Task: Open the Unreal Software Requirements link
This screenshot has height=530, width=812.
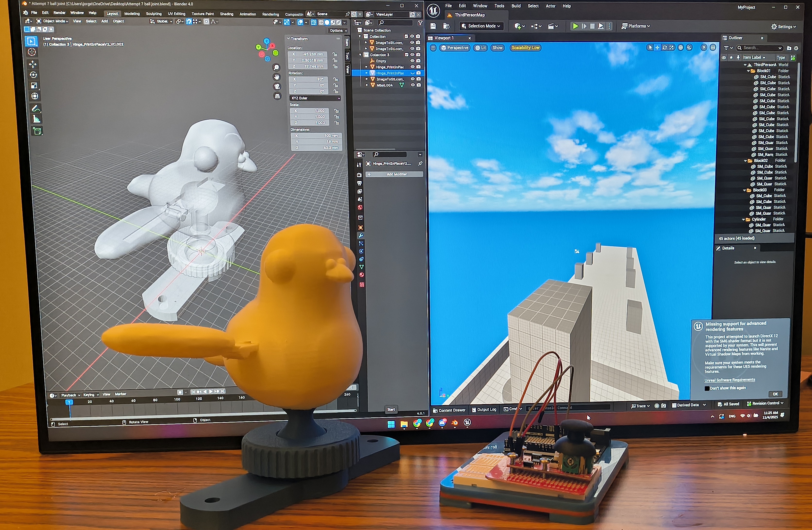Action: (730, 380)
